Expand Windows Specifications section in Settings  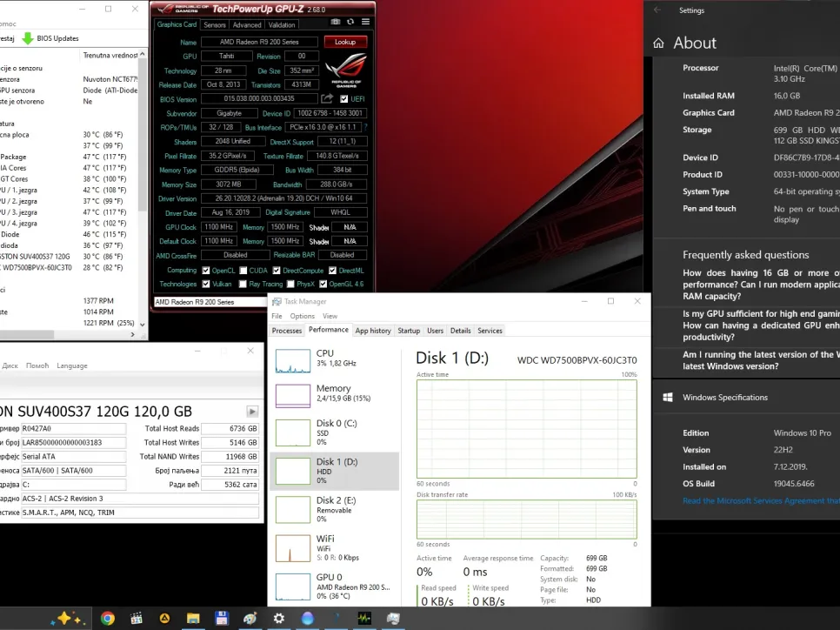(724, 398)
